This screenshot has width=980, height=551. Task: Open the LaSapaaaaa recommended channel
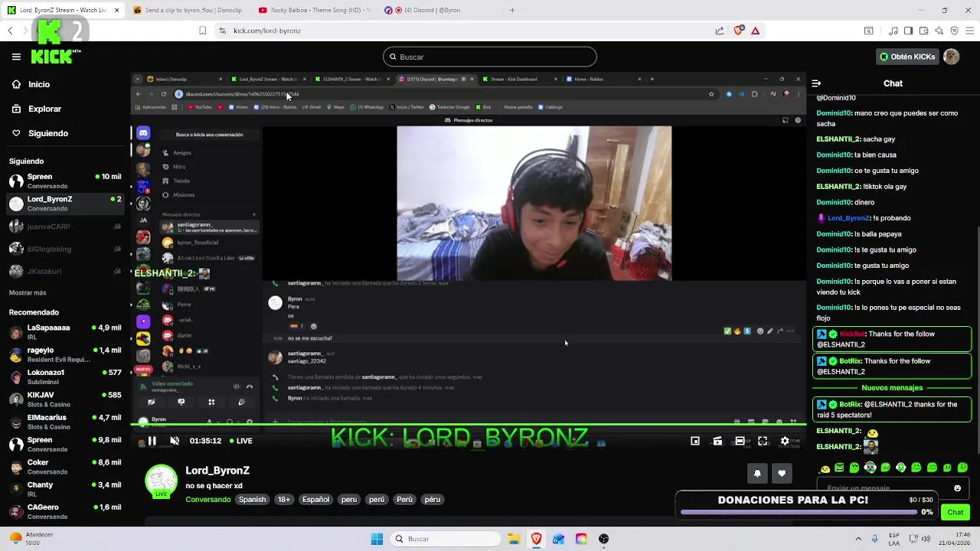(65, 332)
